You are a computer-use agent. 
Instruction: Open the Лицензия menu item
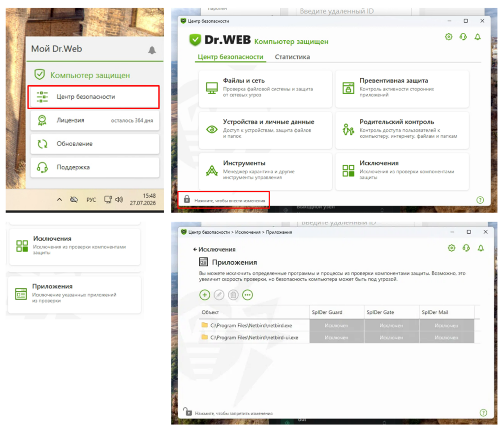(95, 120)
